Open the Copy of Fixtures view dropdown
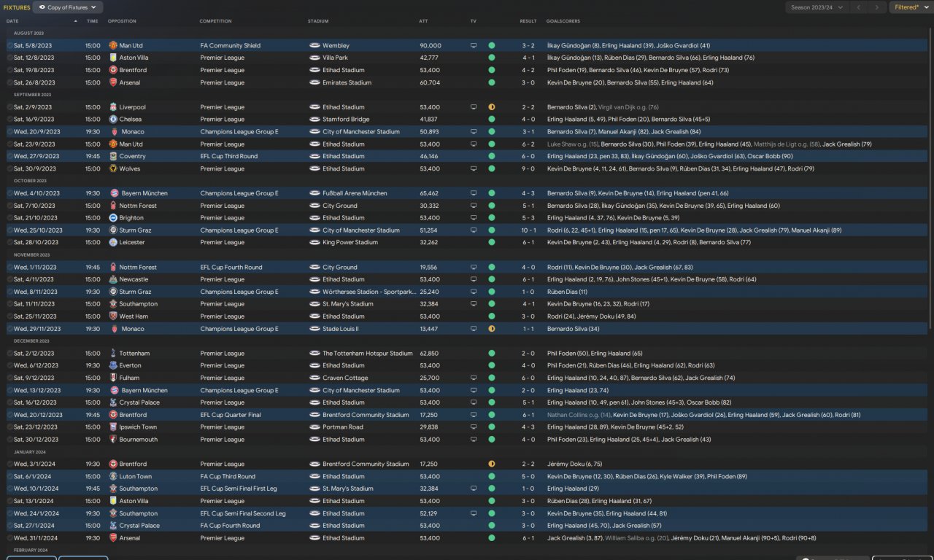 tap(68, 7)
